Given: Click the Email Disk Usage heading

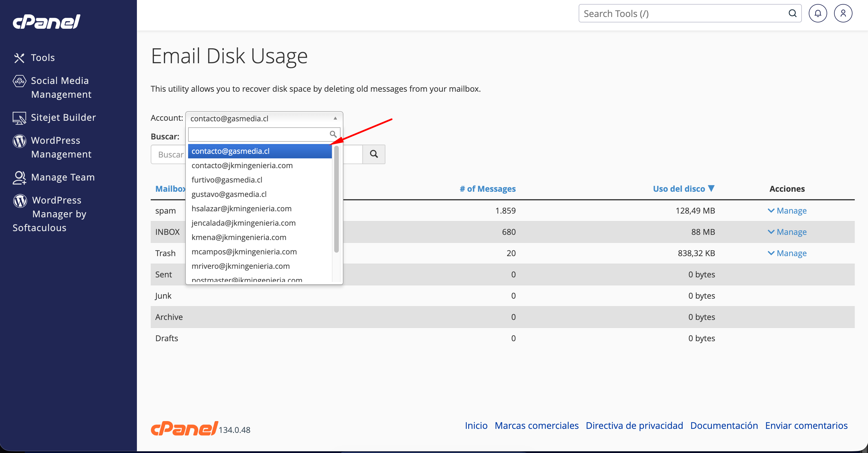Looking at the screenshot, I should (229, 56).
